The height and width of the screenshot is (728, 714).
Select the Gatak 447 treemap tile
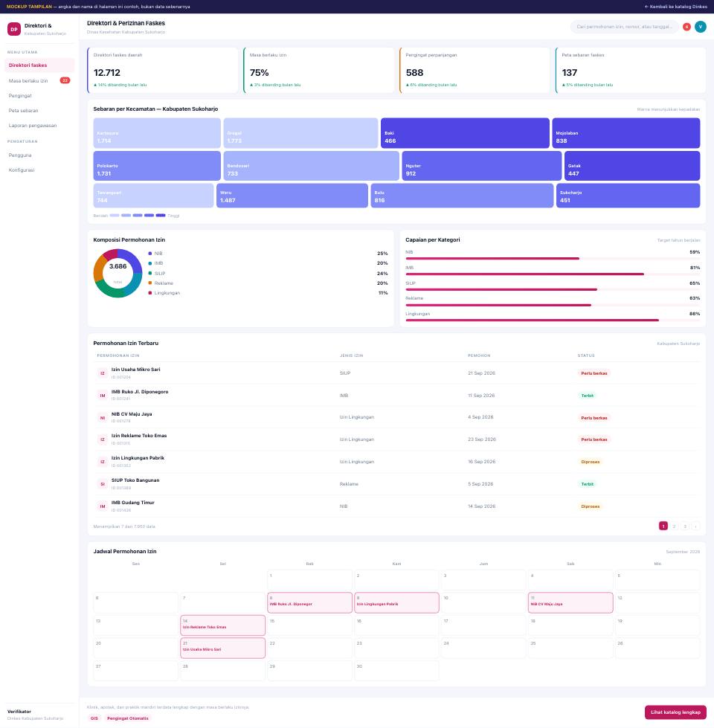pos(632,166)
